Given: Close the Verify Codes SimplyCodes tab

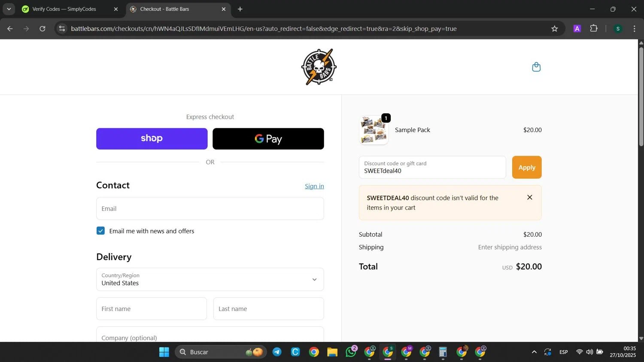Looking at the screenshot, I should click(x=115, y=9).
